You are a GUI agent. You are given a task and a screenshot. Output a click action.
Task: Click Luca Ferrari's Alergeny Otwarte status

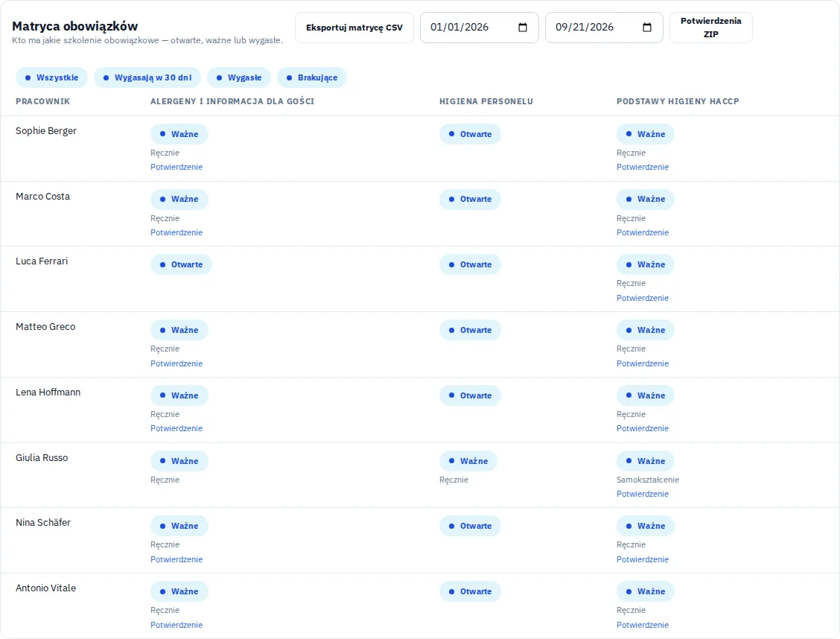click(181, 264)
